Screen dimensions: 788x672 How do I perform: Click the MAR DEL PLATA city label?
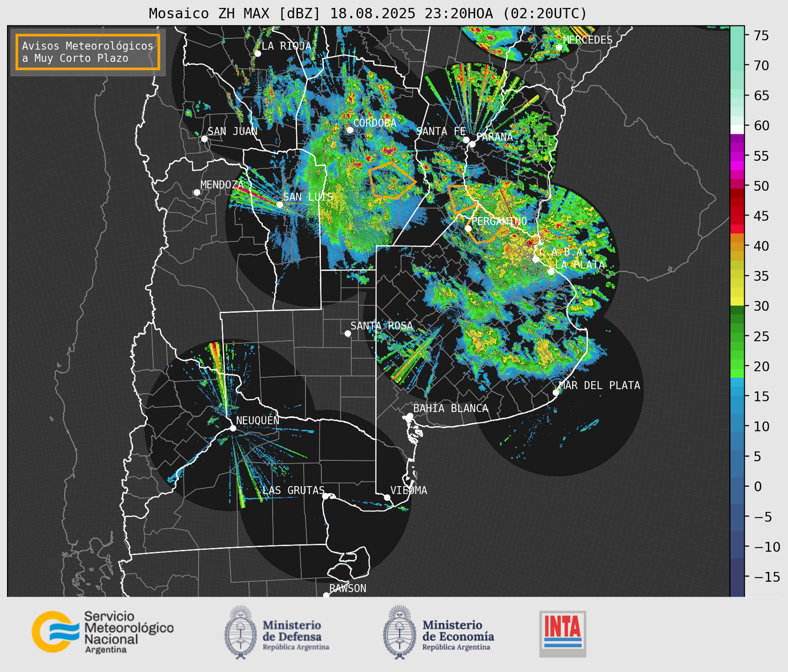pos(599,386)
